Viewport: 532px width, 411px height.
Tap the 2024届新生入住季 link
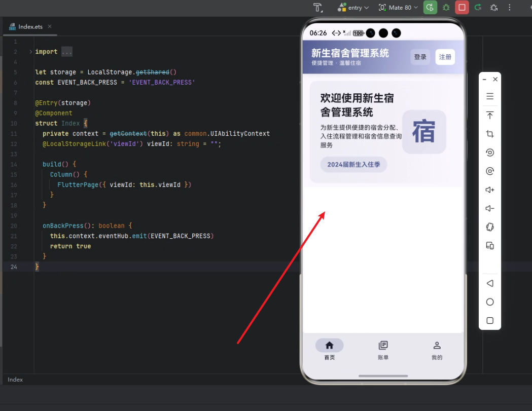point(353,164)
